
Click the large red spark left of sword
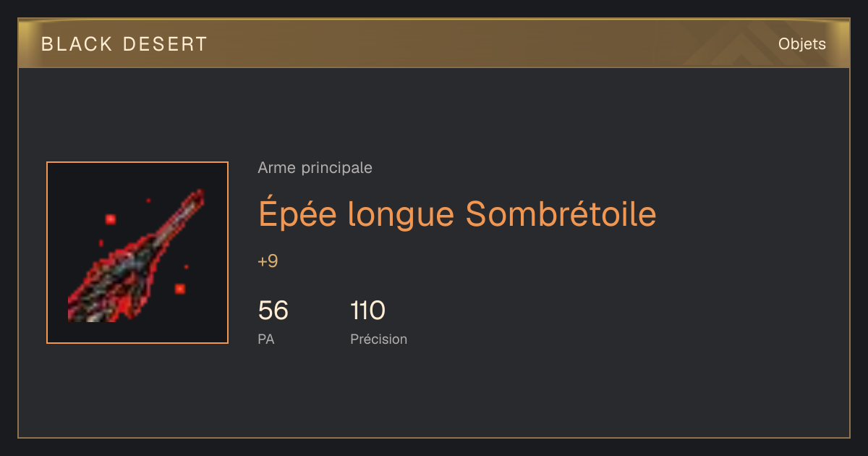[x=111, y=219]
